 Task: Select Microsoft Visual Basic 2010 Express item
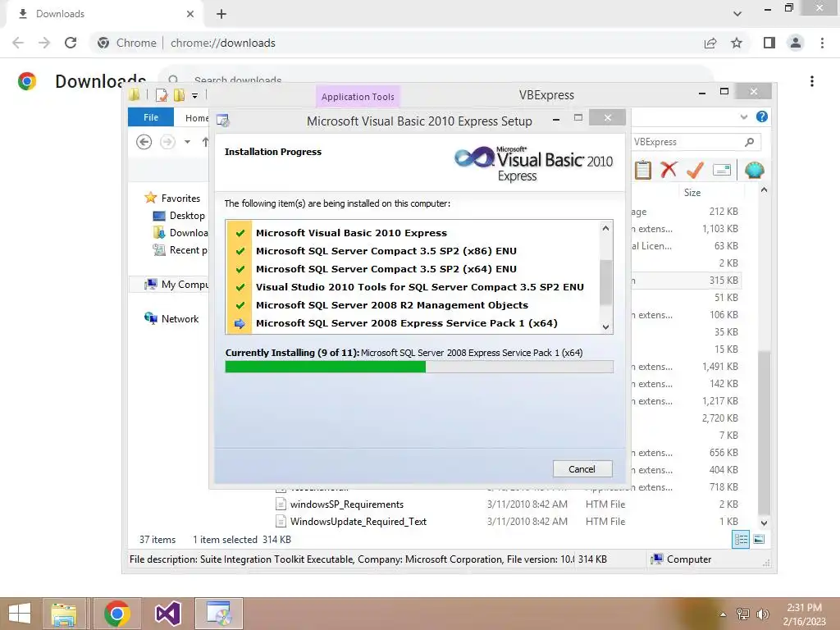[x=351, y=233]
